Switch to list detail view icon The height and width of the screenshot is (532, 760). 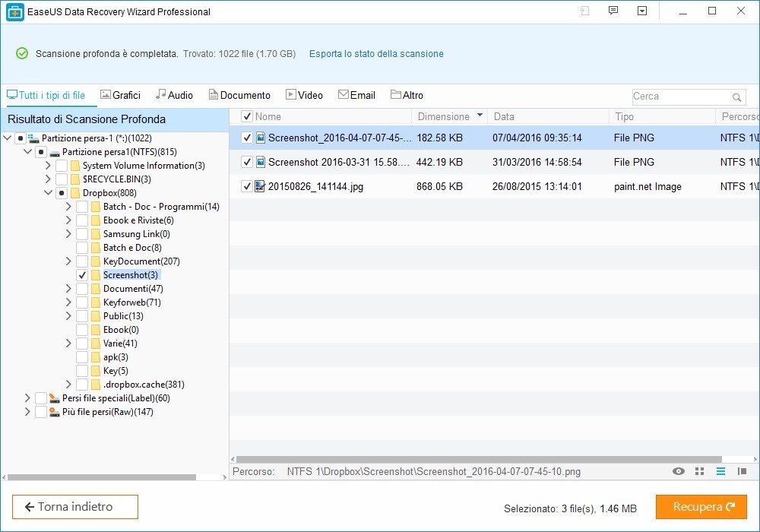[x=721, y=472]
